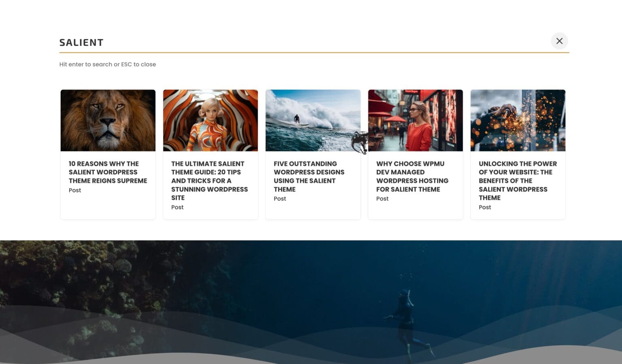Click the Post label under the lion article

coord(75,190)
